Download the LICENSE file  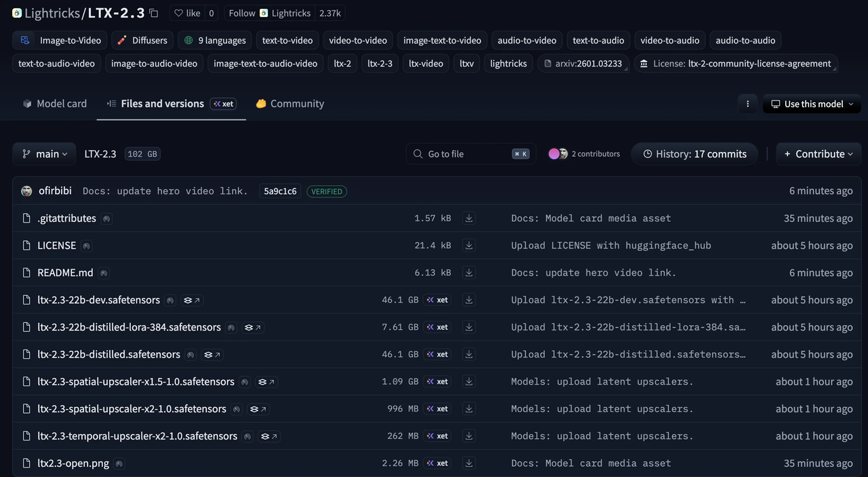click(469, 246)
